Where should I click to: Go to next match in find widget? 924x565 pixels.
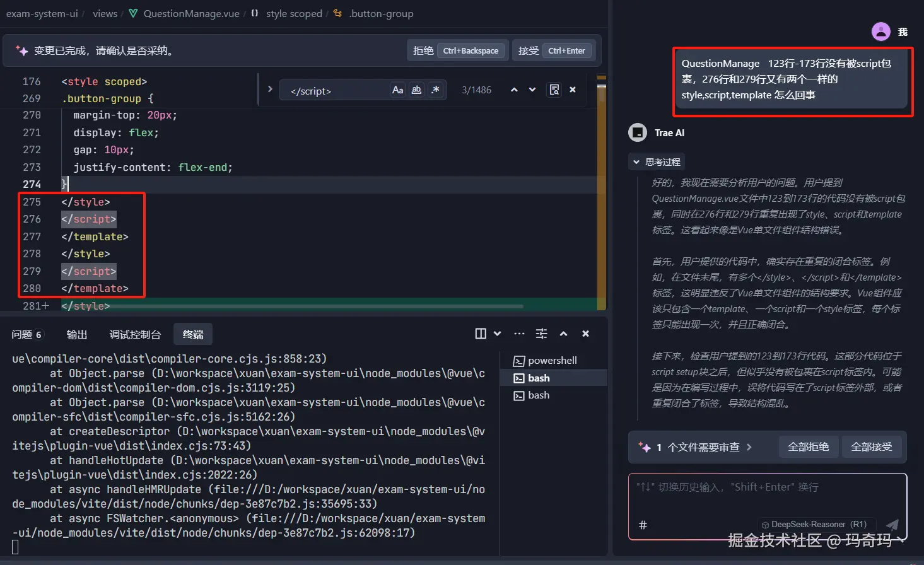click(x=532, y=90)
